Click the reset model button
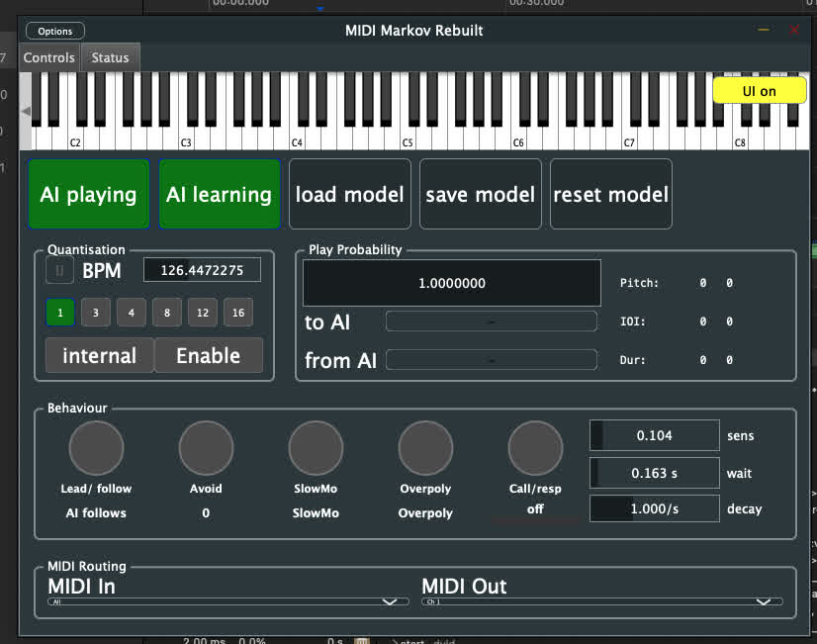This screenshot has width=817, height=644. point(610,194)
